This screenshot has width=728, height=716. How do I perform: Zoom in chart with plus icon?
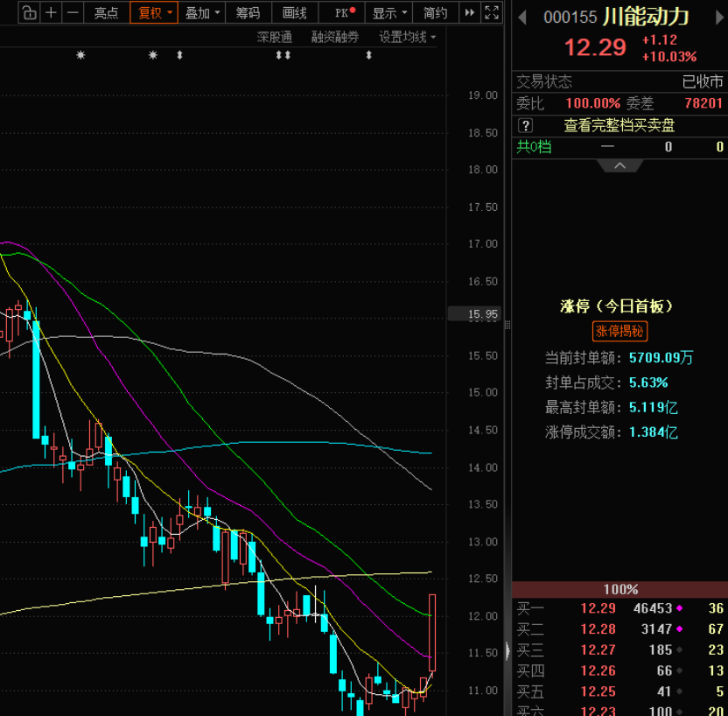click(x=51, y=12)
